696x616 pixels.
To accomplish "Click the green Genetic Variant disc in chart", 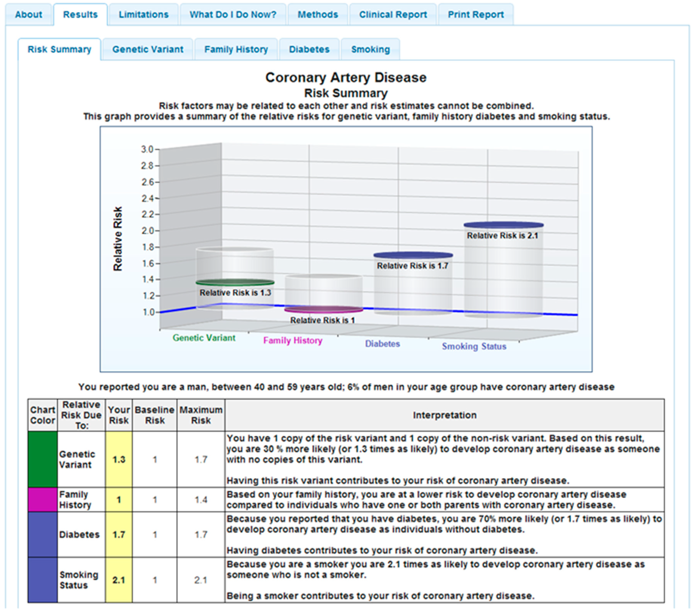I will tap(235, 282).
